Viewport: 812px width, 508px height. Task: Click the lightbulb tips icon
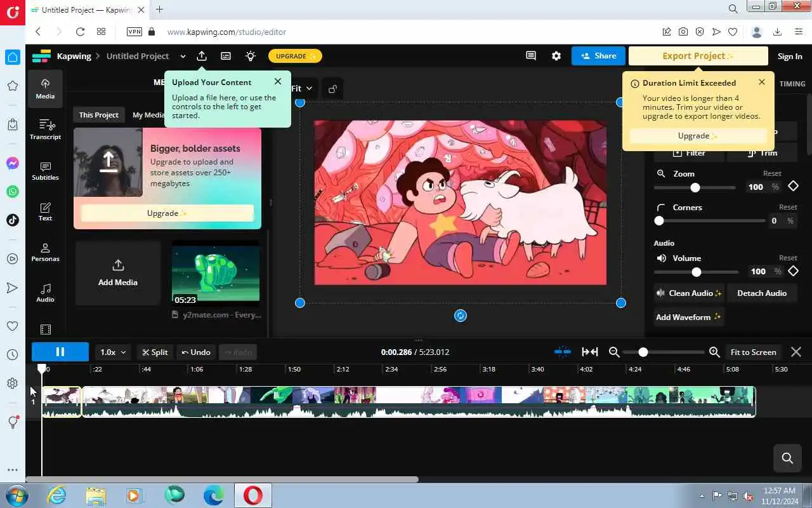(x=251, y=56)
